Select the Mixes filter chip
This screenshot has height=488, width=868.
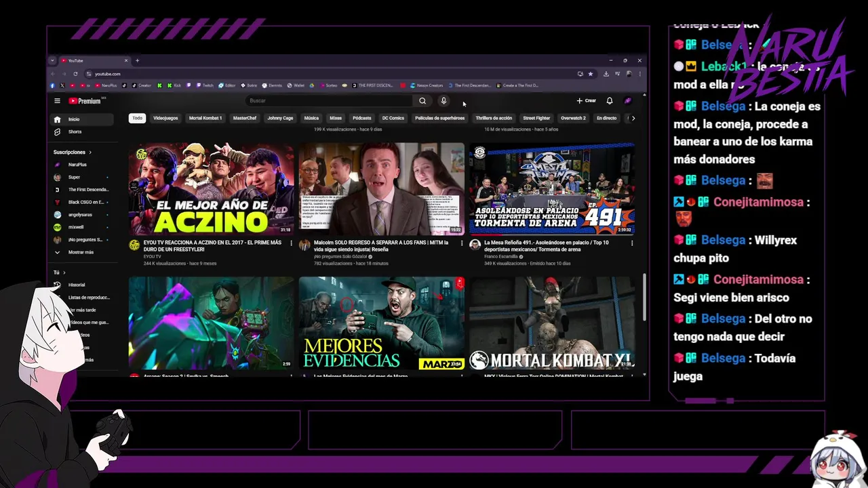click(x=336, y=118)
